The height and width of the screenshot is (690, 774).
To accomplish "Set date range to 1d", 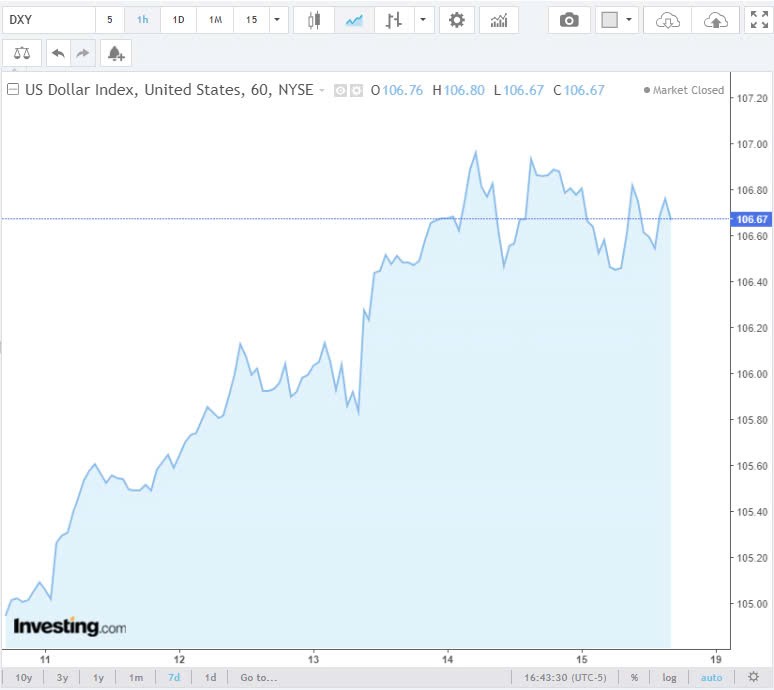I will (210, 678).
